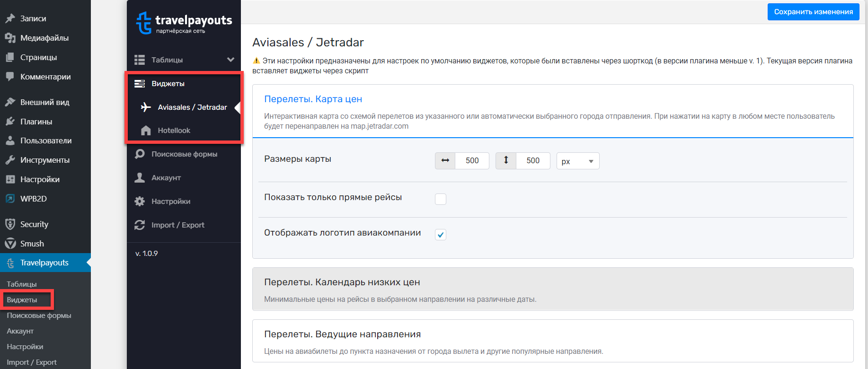Click the plugin Настройки gear icon
868x369 pixels.
140,201
